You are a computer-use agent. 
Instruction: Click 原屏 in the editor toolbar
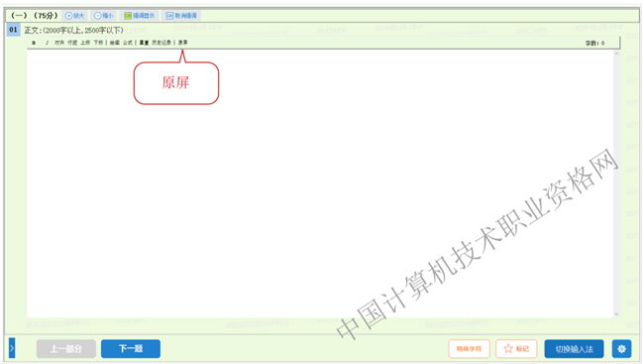click(x=182, y=43)
